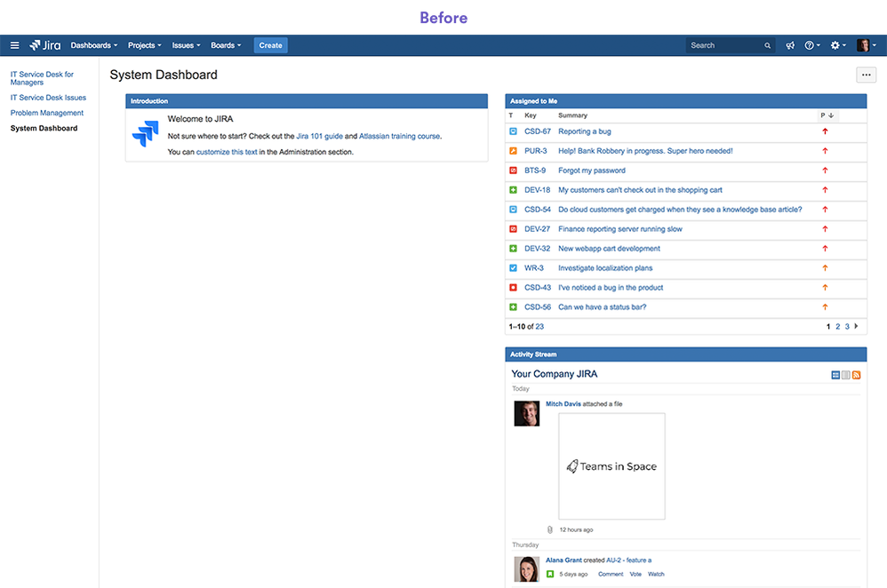Click the issue type icon for BTS-9
The width and height of the screenshot is (887, 588).
[x=513, y=171]
